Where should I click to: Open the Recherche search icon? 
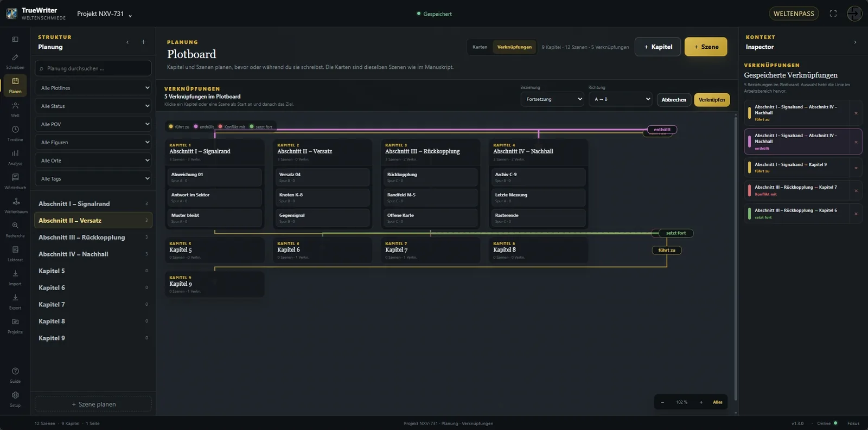(x=15, y=229)
